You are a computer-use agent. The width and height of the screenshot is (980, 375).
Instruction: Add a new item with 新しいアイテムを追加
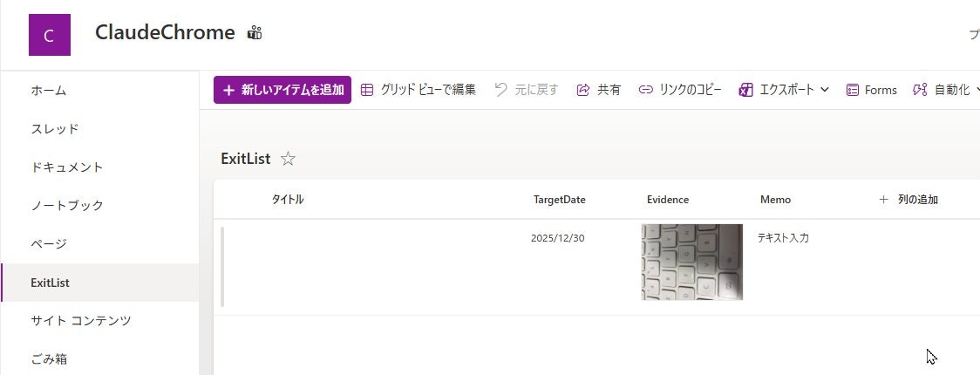coord(282,90)
